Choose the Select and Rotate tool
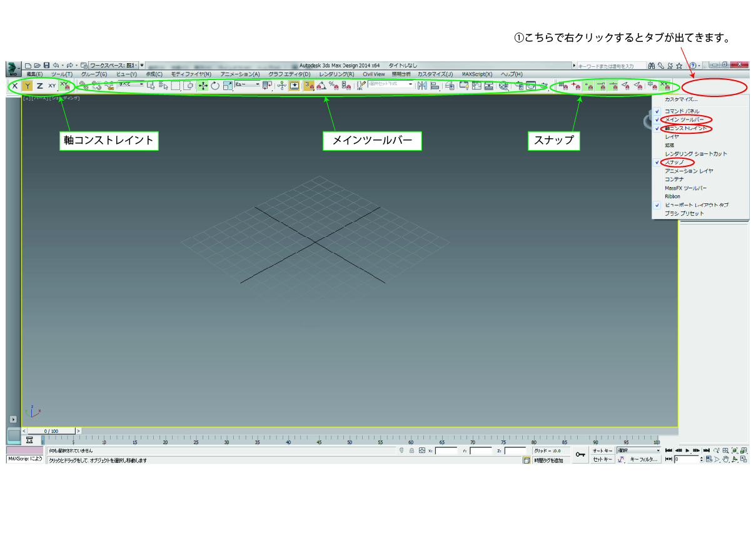The image size is (756, 538). coord(215,86)
